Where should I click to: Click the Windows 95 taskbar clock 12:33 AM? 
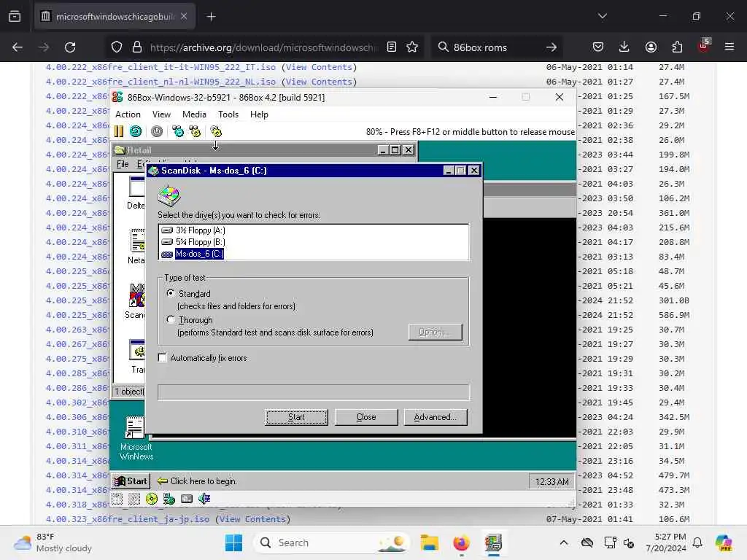click(551, 481)
